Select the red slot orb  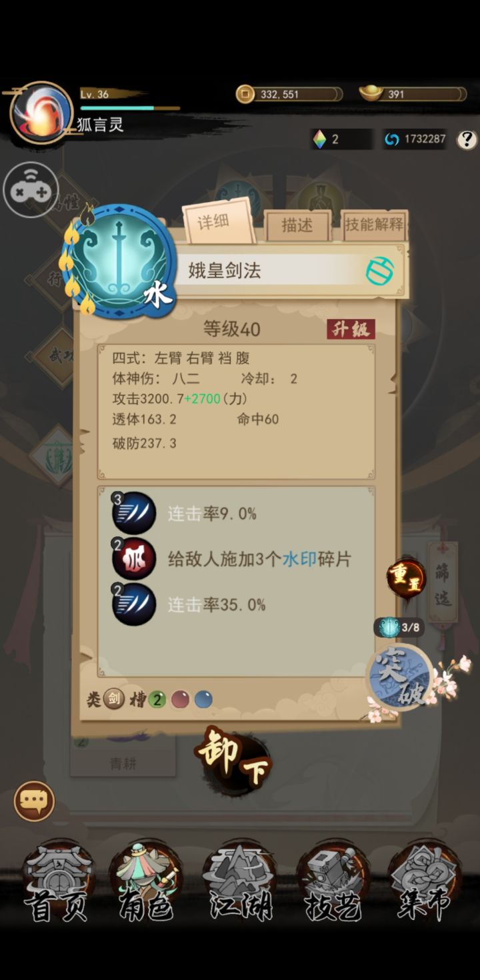click(x=181, y=699)
